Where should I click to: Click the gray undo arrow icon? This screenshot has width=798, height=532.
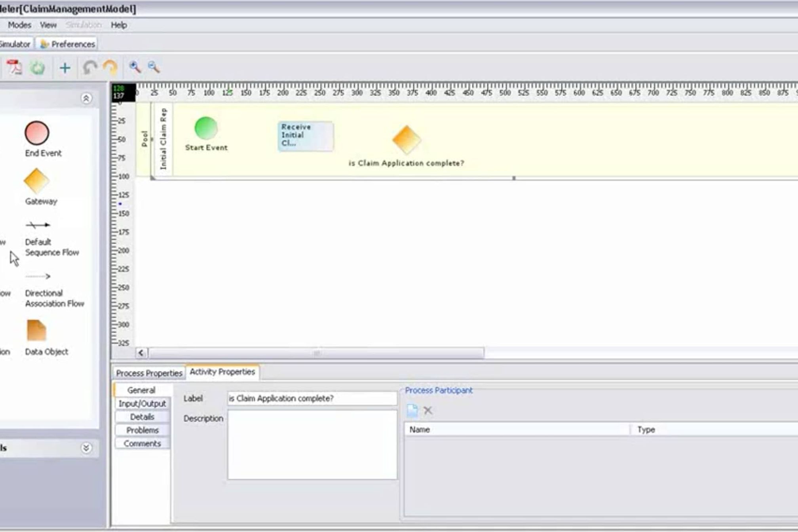point(89,68)
